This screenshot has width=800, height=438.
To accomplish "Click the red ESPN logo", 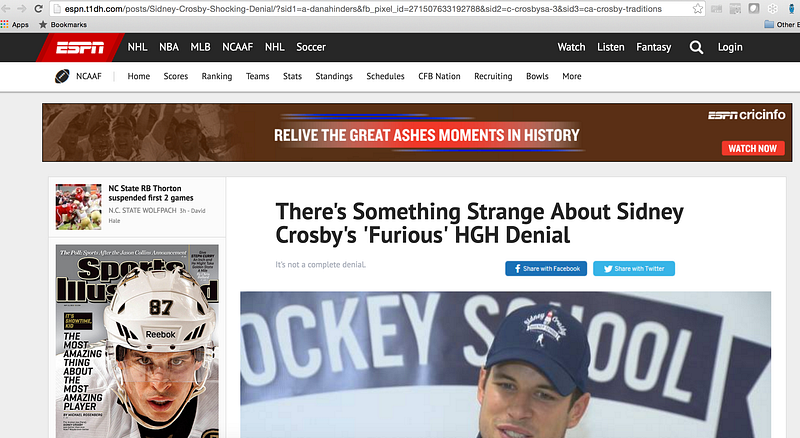I will click(x=80, y=47).
